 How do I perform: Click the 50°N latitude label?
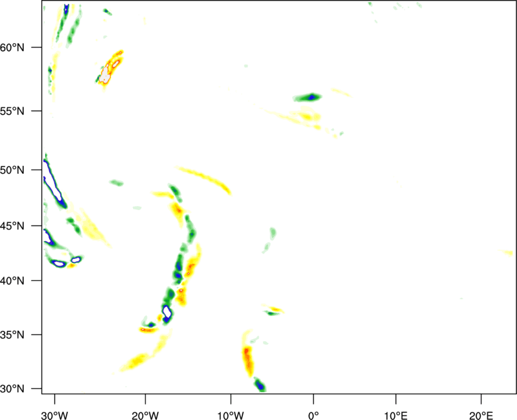[x=12, y=170]
